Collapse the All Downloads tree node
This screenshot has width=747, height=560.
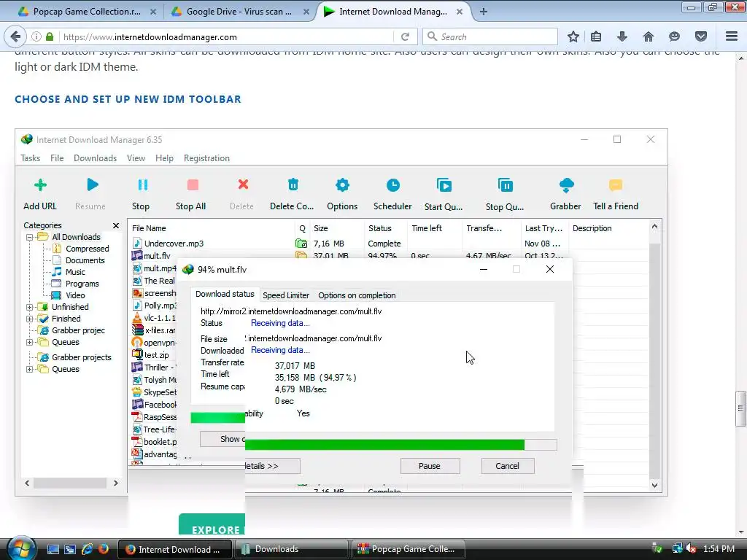tap(29, 237)
